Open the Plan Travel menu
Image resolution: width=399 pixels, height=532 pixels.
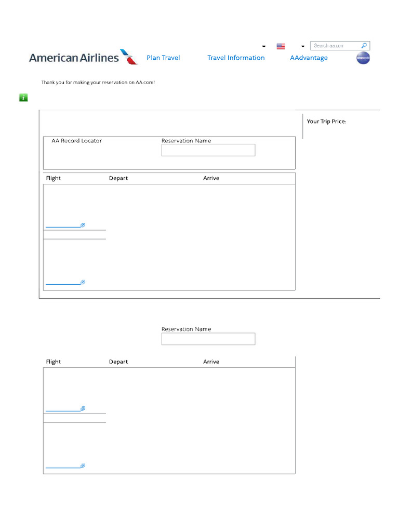(163, 58)
